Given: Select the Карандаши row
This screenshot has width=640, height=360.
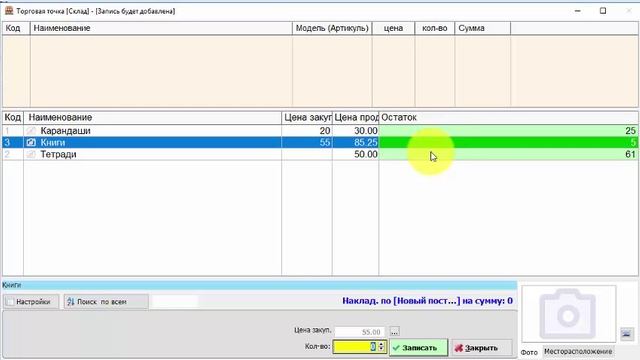Looking at the screenshot, I should click(x=320, y=131).
